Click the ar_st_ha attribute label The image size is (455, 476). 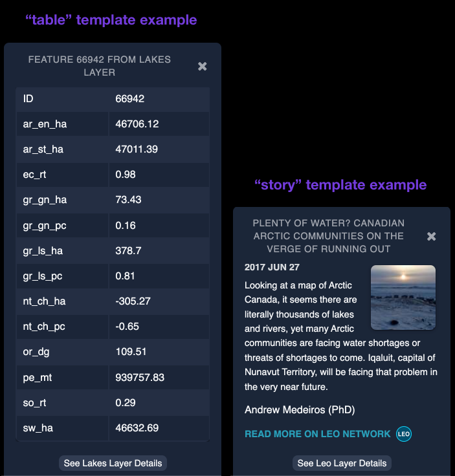pos(43,149)
